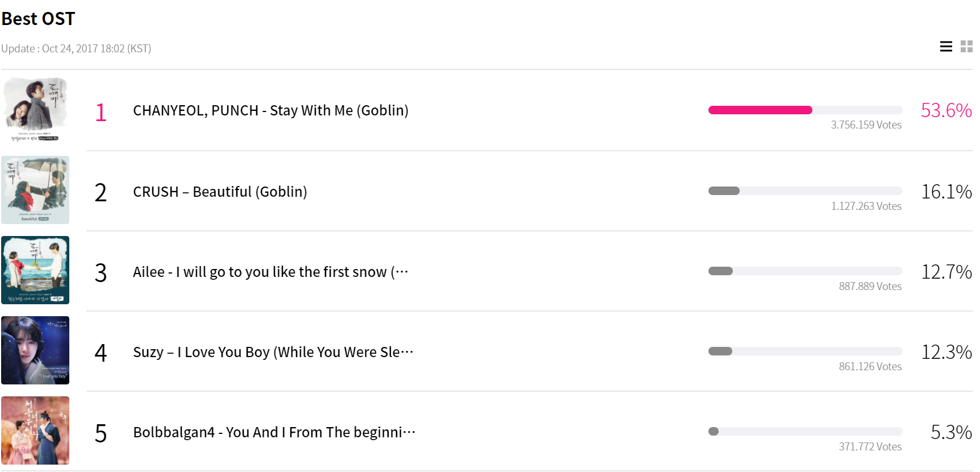Open Stay With Me album cover thumbnail

[35, 110]
